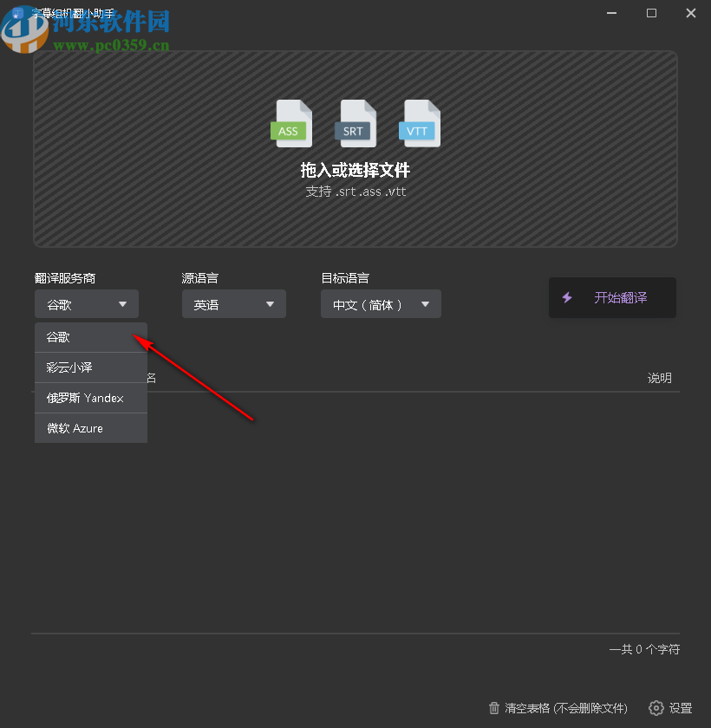Select 彩云小译 as translation service
The width and height of the screenshot is (711, 728).
click(x=69, y=367)
